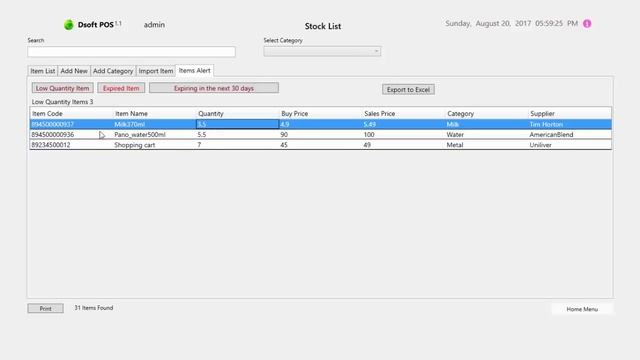Show Low Quantity Item list

point(62,88)
